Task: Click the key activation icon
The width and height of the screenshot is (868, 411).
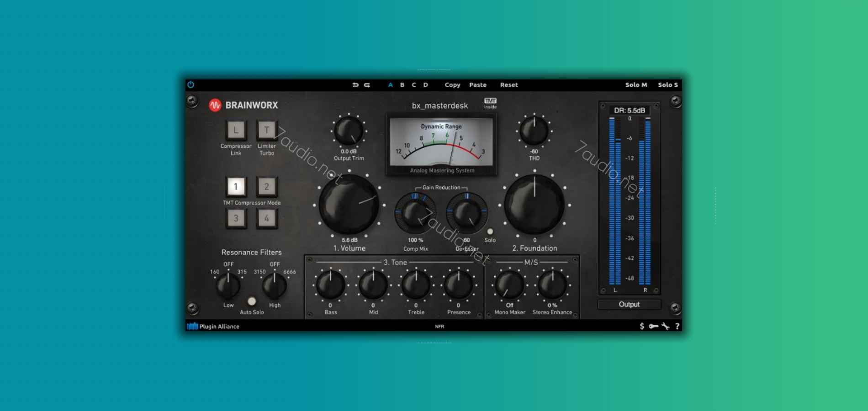Action: pos(653,326)
